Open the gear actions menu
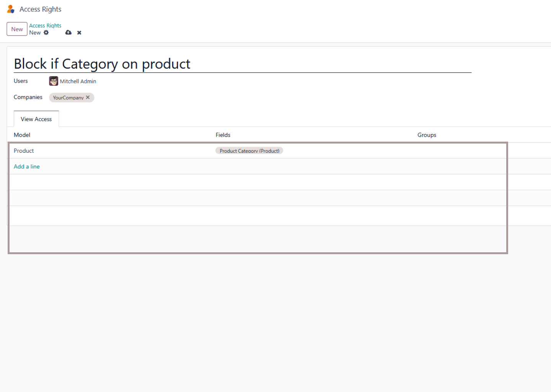The height and width of the screenshot is (392, 551). [x=46, y=33]
